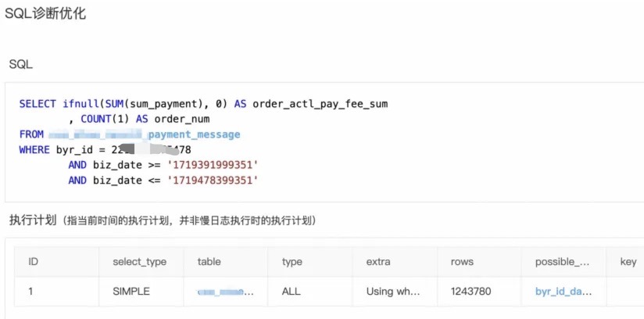Image resolution: width=644 pixels, height=319 pixels.
Task: Click the truncated 'Using wh...' extra cell
Action: click(393, 292)
